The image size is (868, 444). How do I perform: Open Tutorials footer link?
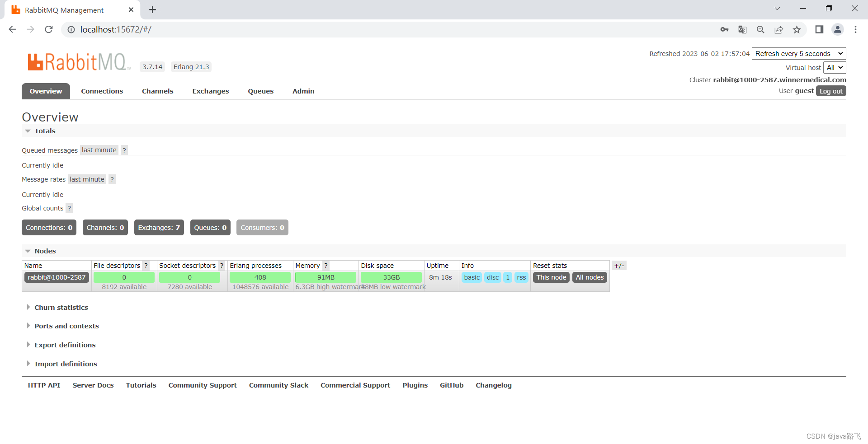click(141, 385)
